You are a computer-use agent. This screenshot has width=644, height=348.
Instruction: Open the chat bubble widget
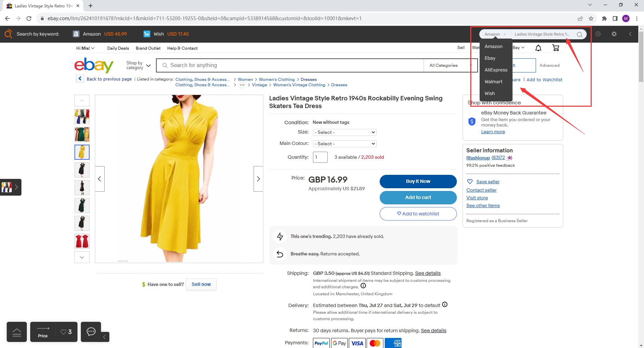pyautogui.click(x=91, y=332)
